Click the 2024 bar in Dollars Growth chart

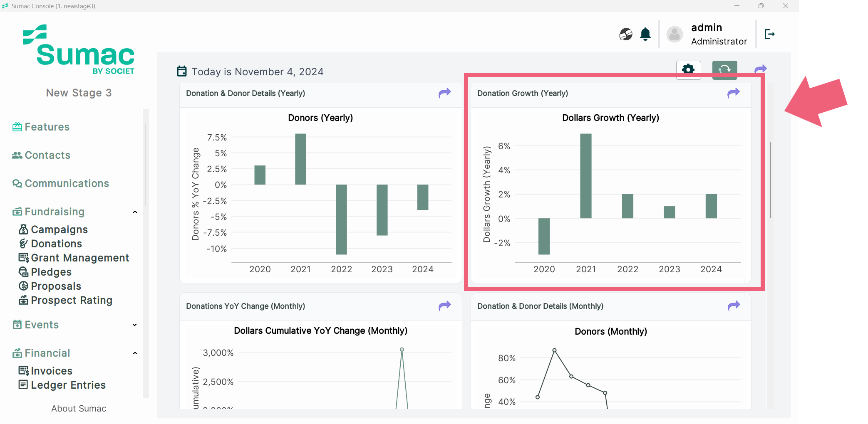point(711,206)
